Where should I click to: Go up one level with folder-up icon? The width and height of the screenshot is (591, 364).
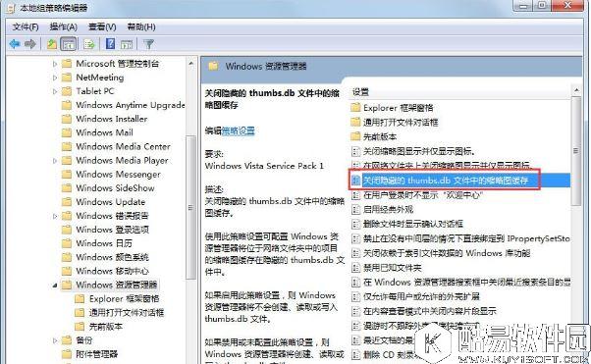pyautogui.click(x=52, y=44)
